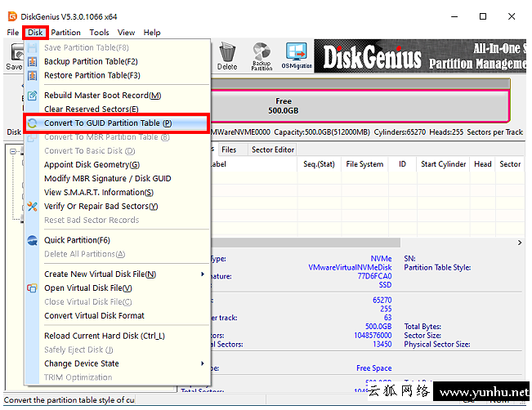532x410 pixels.
Task: Choose Verify Or Repair Bad Sectors(Y)
Action: pos(101,206)
